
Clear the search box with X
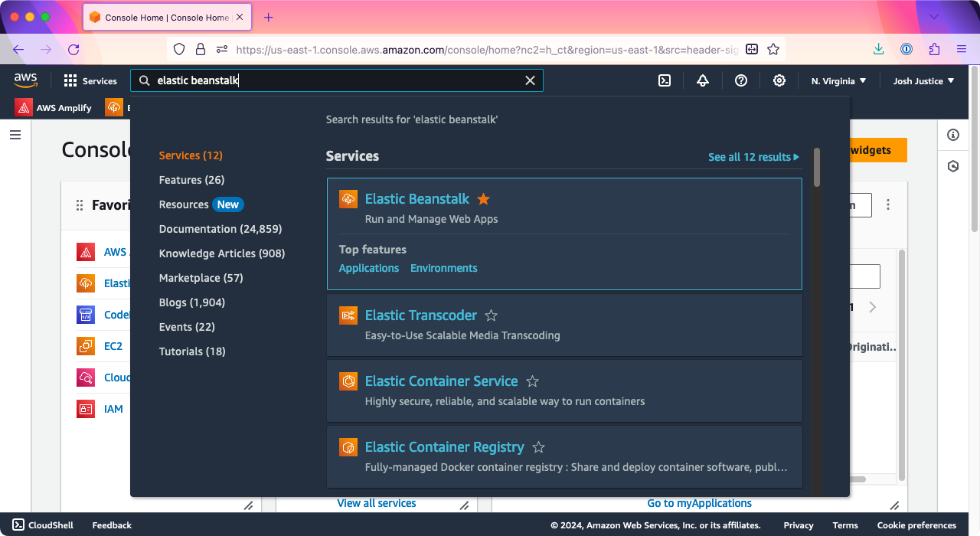coord(530,80)
